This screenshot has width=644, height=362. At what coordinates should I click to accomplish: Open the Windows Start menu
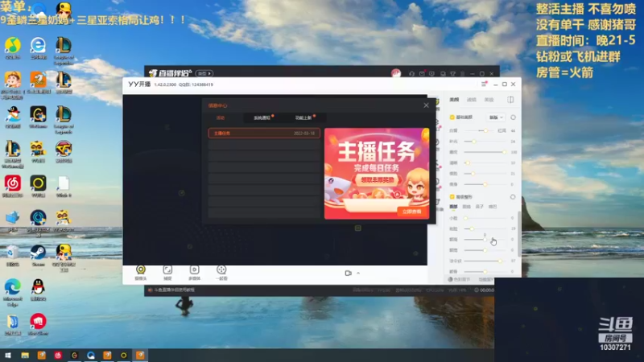point(7,355)
